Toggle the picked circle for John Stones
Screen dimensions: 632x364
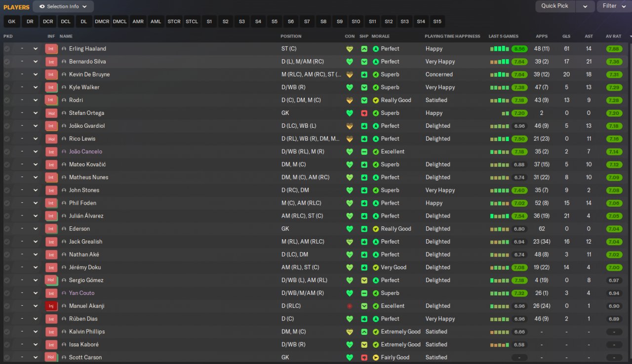click(7, 190)
